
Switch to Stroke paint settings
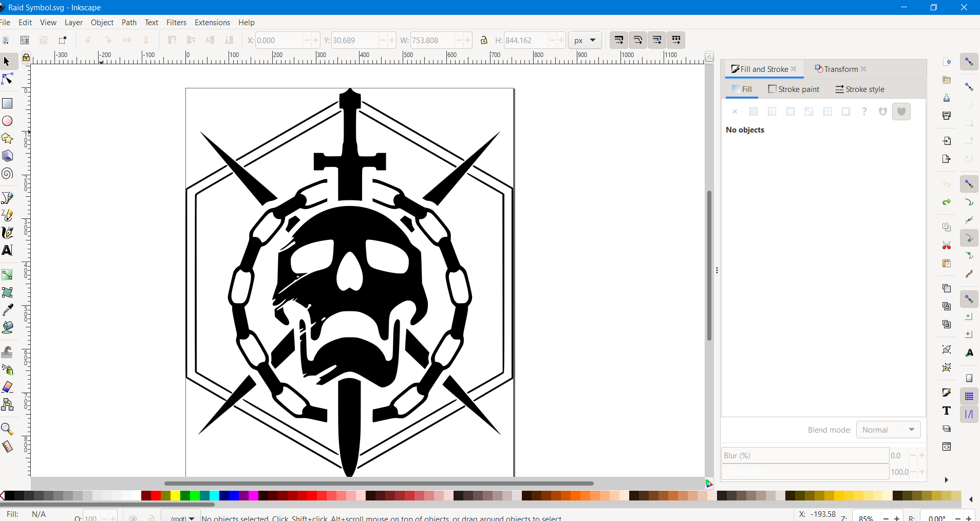tap(793, 89)
